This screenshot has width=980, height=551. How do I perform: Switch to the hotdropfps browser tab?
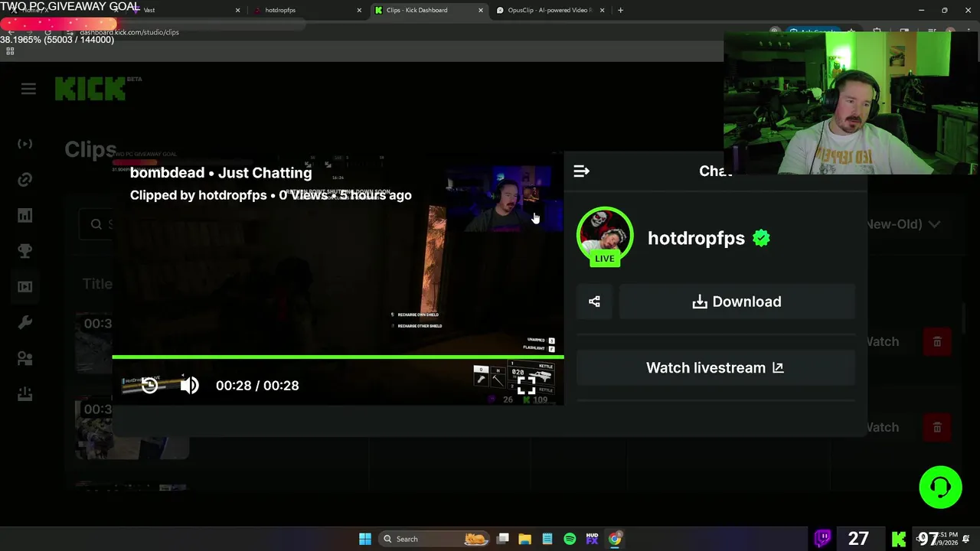[x=306, y=10]
